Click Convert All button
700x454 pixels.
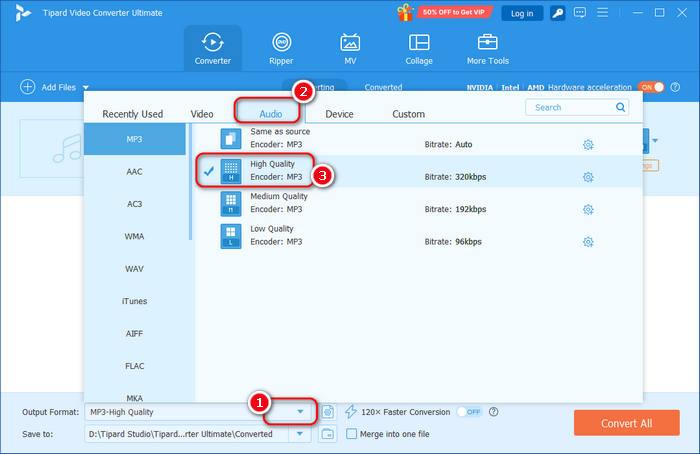(x=626, y=423)
